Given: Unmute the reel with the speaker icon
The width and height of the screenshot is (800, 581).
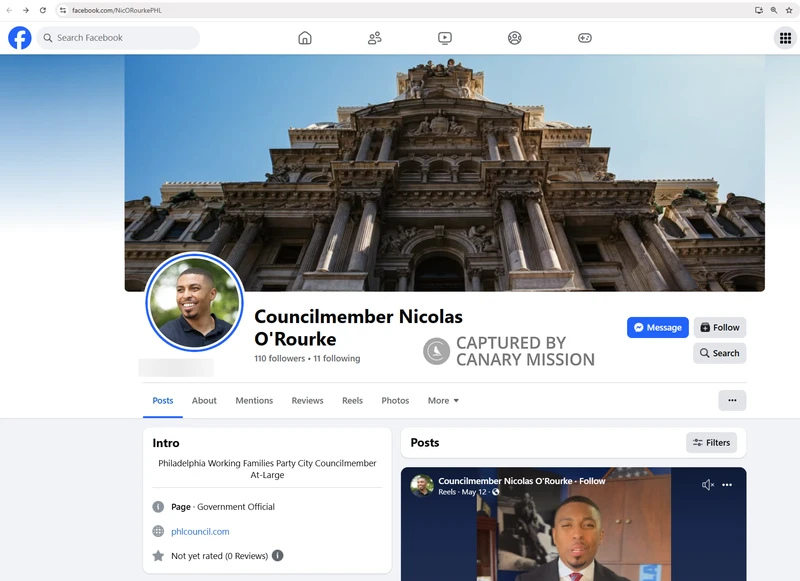Looking at the screenshot, I should click(x=708, y=485).
